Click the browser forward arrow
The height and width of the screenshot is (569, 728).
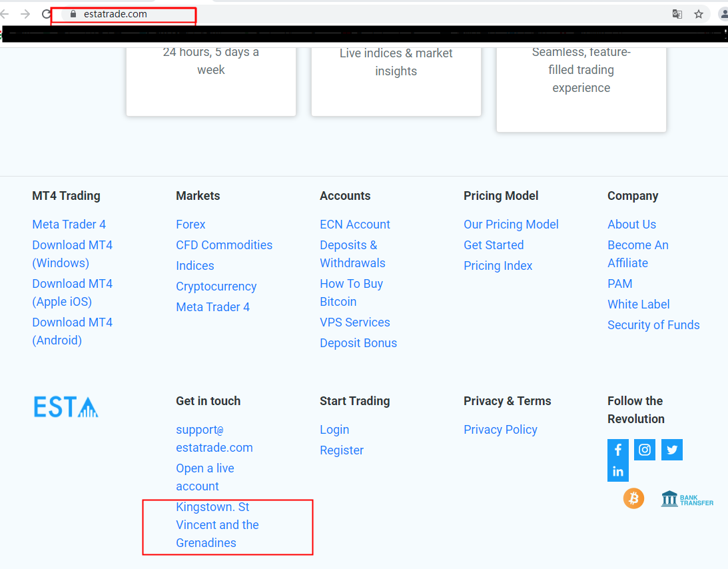[25, 14]
